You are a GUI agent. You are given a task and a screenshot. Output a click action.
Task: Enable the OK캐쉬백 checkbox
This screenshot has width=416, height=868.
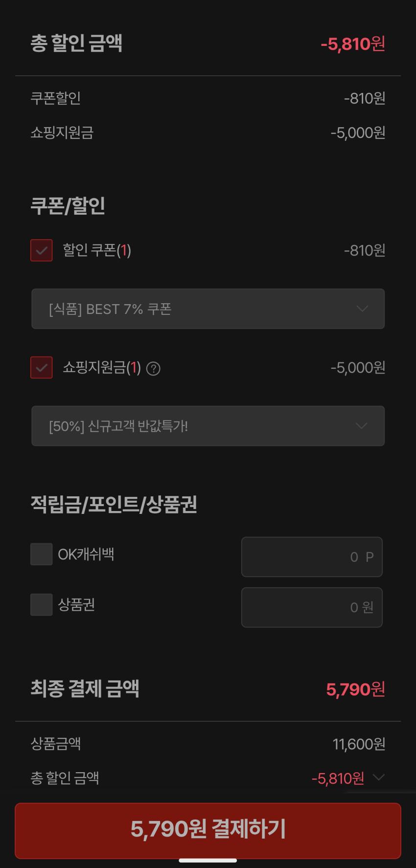pyautogui.click(x=42, y=554)
